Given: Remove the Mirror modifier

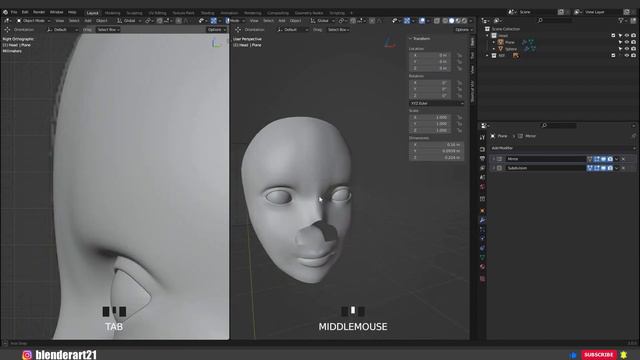Looking at the screenshot, I should coord(623,159).
